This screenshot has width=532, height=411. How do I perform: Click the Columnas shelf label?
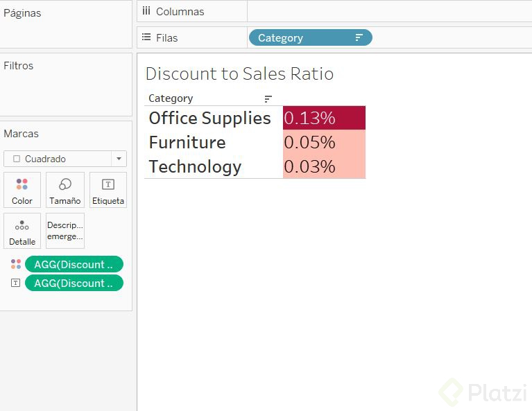(180, 12)
